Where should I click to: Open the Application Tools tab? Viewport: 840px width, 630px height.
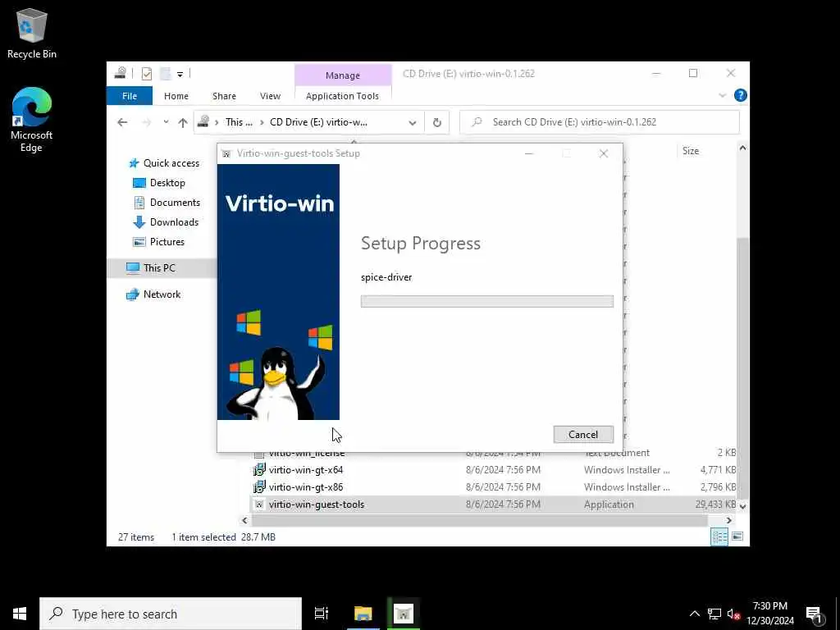[x=342, y=96]
